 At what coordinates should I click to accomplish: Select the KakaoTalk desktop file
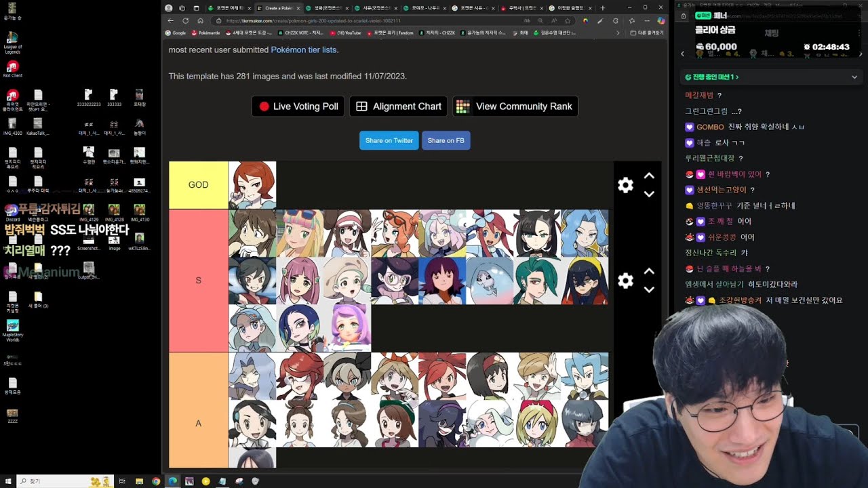pos(38,127)
